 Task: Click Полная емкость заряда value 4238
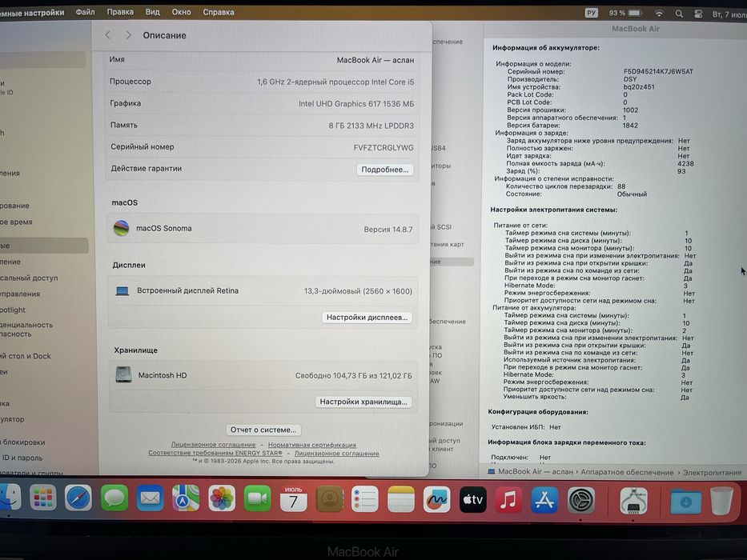685,163
